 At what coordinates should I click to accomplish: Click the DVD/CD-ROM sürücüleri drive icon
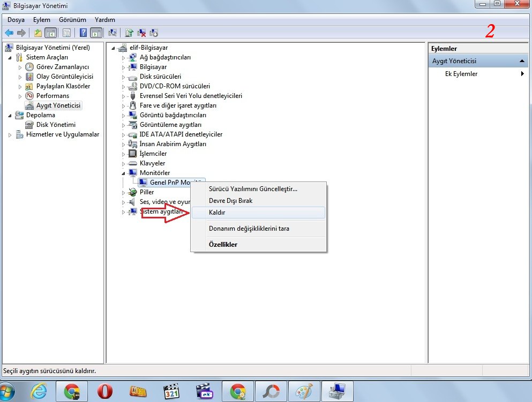coord(133,86)
